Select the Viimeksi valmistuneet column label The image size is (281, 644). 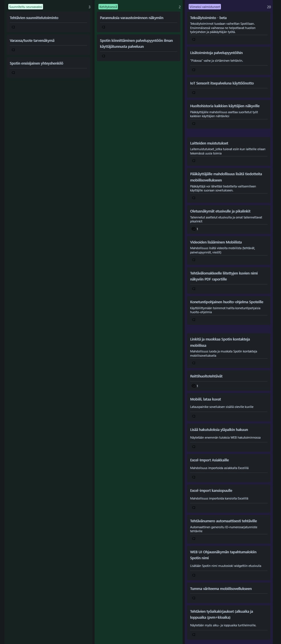(x=205, y=7)
